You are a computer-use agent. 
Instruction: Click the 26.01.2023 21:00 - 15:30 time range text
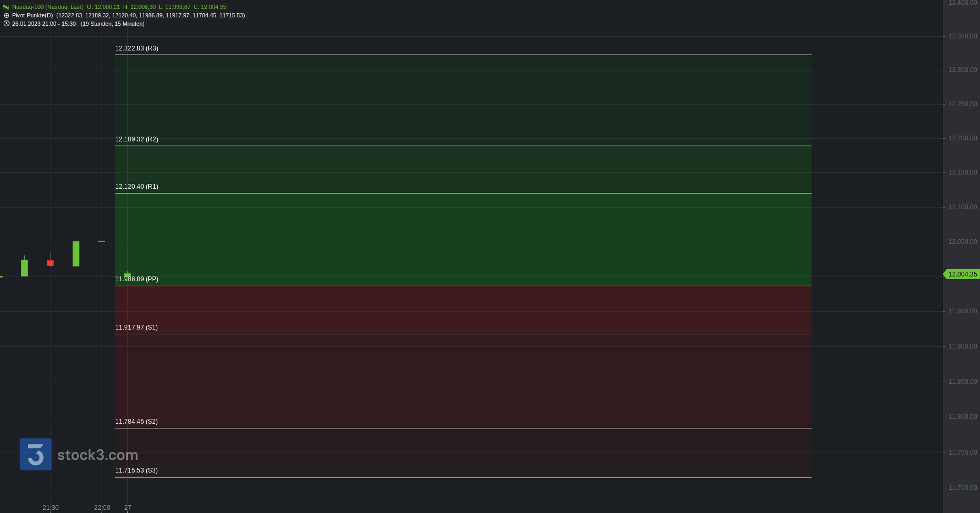point(44,24)
